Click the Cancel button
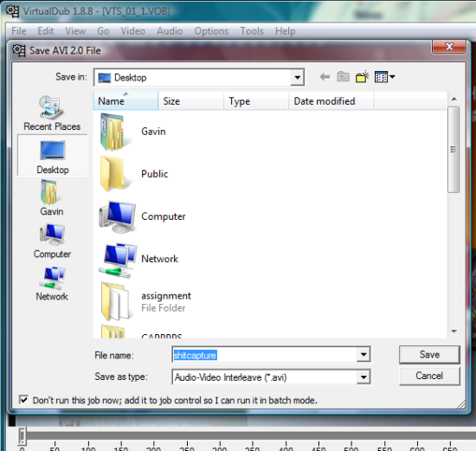The height and width of the screenshot is (451, 476). 429,376
